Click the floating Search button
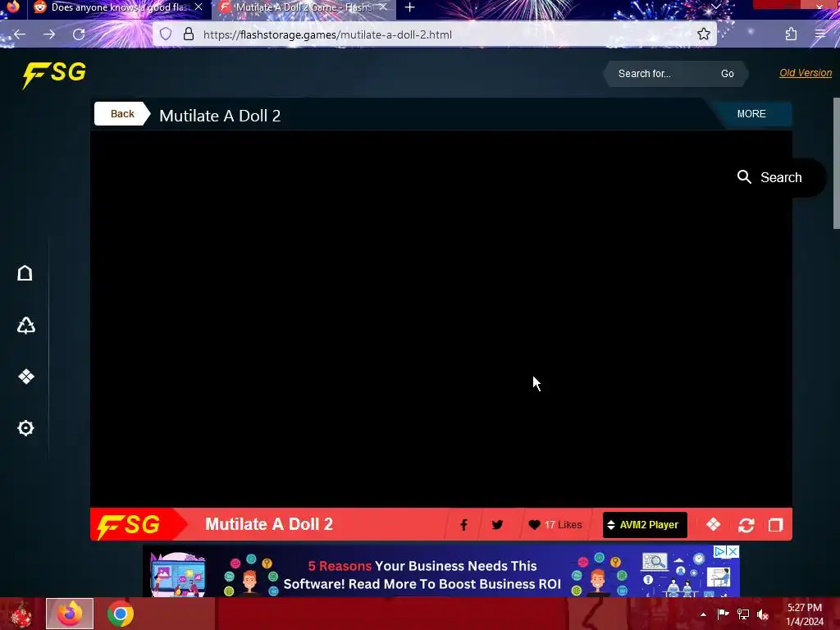The width and height of the screenshot is (840, 630). pos(769,177)
